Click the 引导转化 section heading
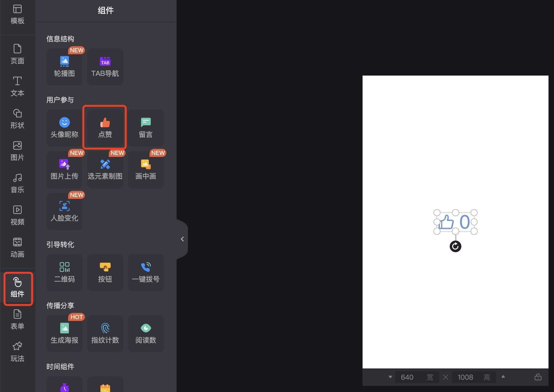Viewport: 554px width, 392px height. 60,244
